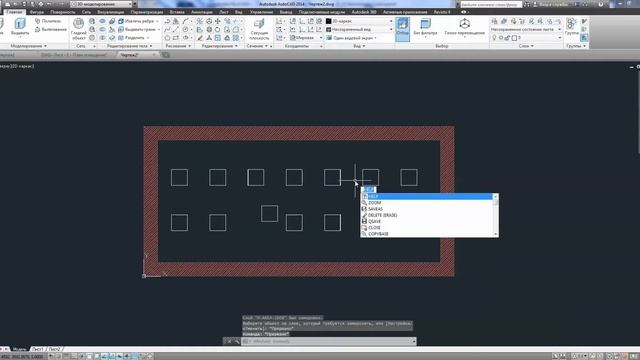Viewport: 640px width, 360px height.
Task: Expand the Моделирование panel
Action: (29, 46)
